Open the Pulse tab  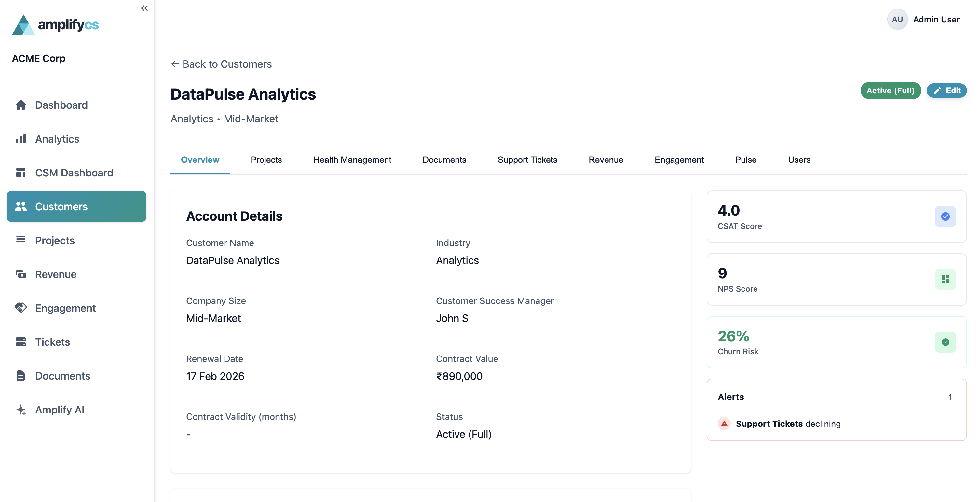(745, 160)
